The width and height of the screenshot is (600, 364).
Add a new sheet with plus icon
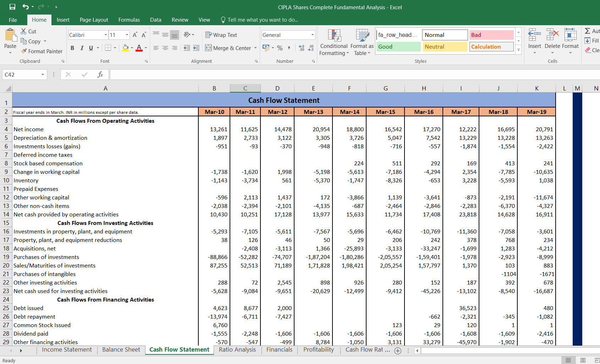398,351
